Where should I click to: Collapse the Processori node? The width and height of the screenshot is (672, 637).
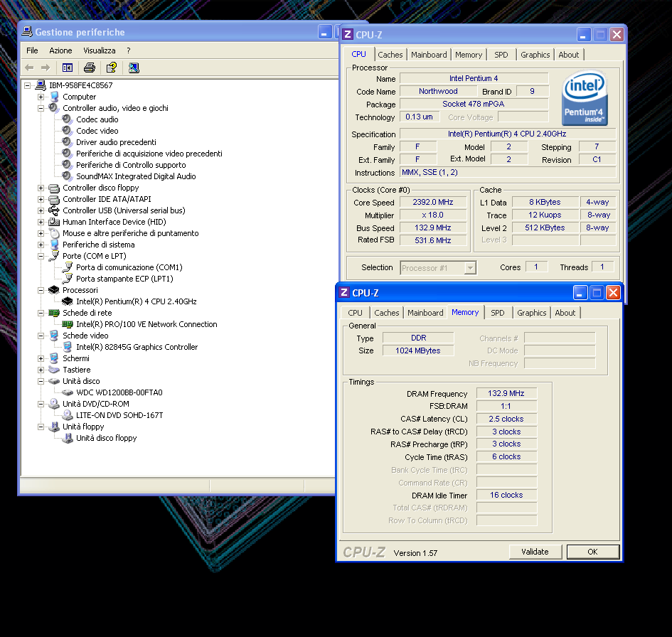pos(41,290)
